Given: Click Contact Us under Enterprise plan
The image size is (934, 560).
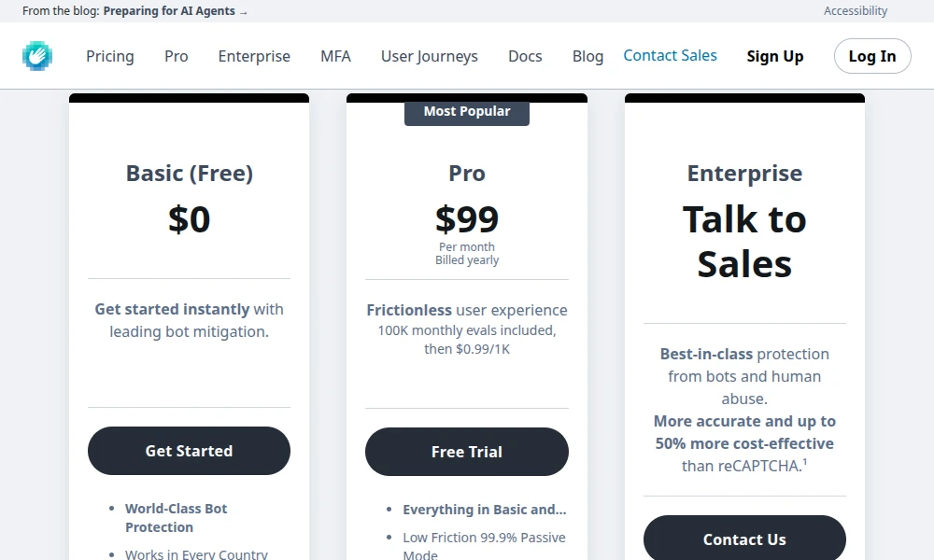Looking at the screenshot, I should pyautogui.click(x=744, y=539).
